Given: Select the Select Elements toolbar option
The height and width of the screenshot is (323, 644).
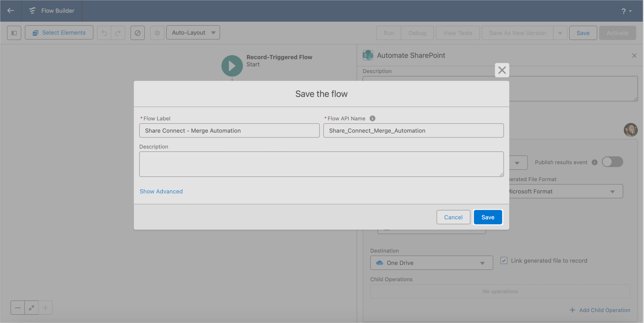Looking at the screenshot, I should (x=59, y=32).
